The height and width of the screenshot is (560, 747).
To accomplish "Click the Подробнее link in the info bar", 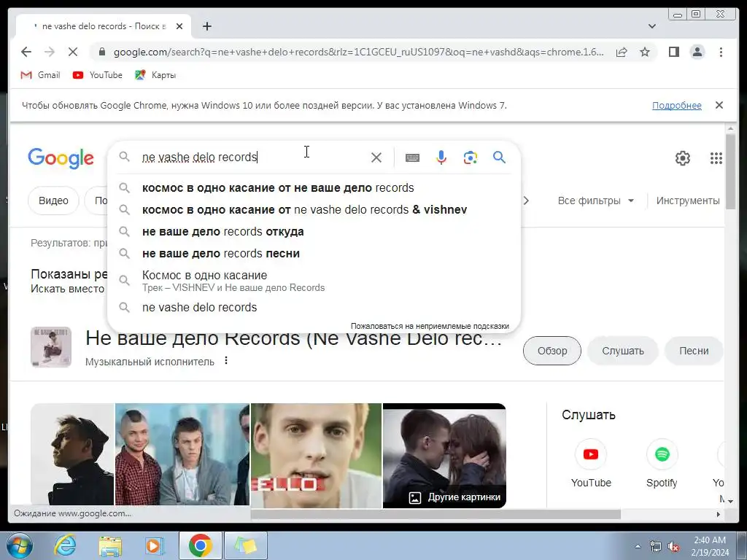I will click(x=676, y=105).
